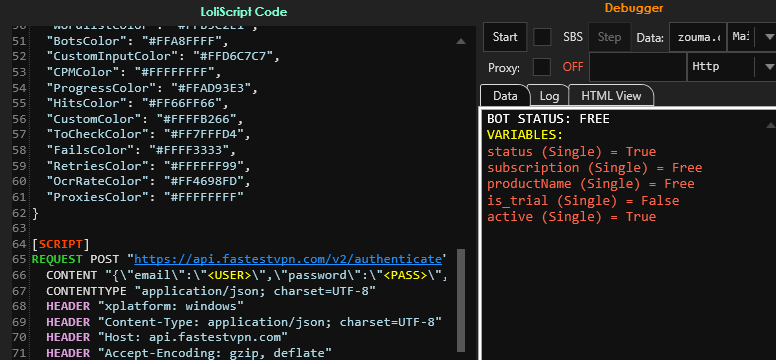Click the "ToCheckColor" line in code
This screenshot has height=360, width=776.
coord(148,135)
